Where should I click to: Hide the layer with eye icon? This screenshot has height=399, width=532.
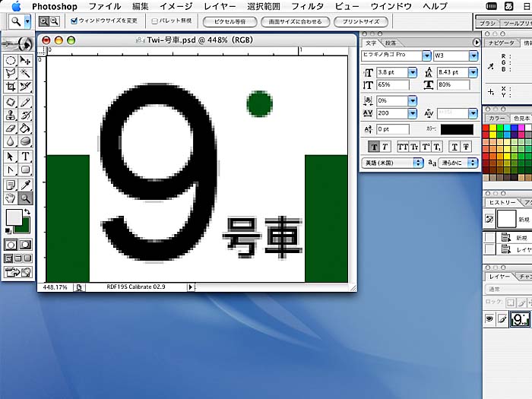point(489,318)
